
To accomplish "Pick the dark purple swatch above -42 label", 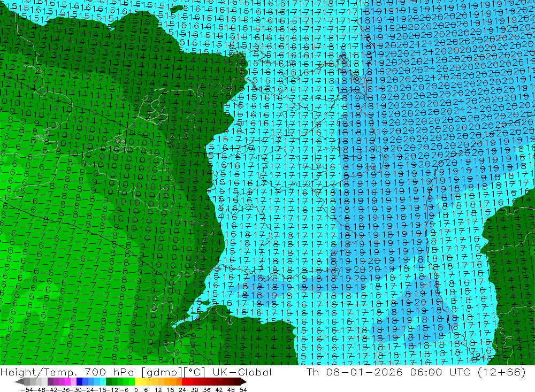I will click(x=50, y=381).
